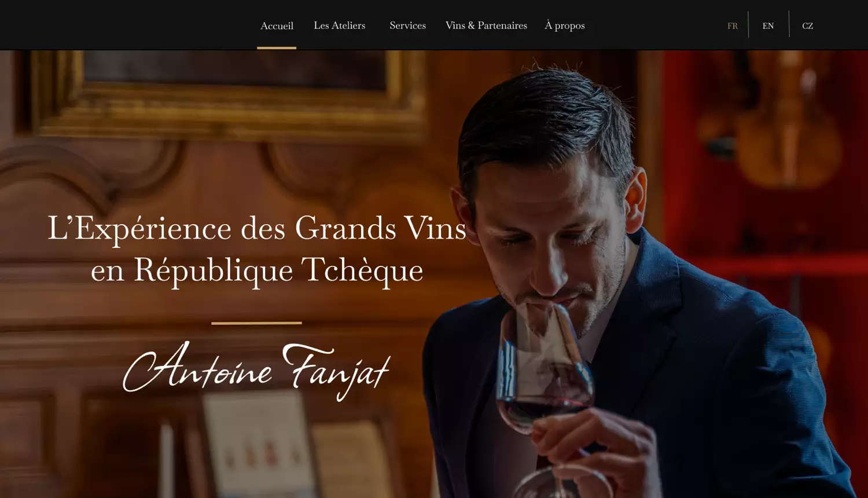
Task: Switch the site language to EN
Action: tap(768, 26)
